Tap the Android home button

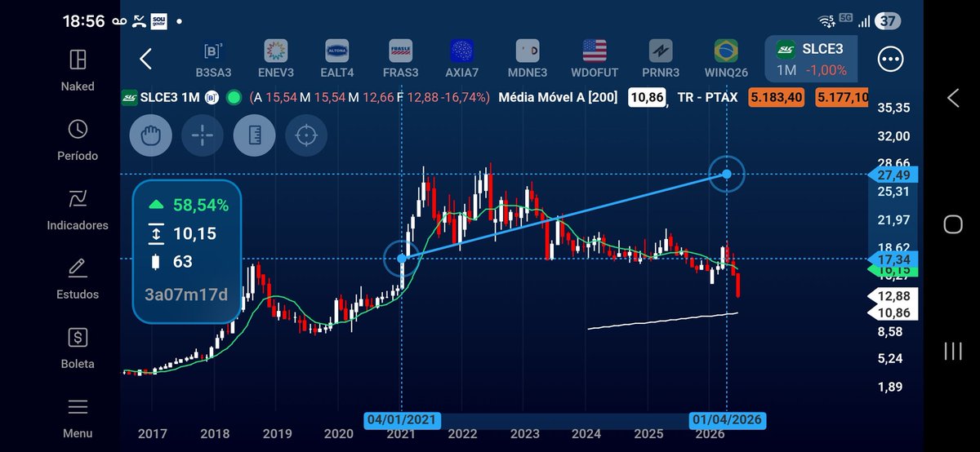[953, 224]
